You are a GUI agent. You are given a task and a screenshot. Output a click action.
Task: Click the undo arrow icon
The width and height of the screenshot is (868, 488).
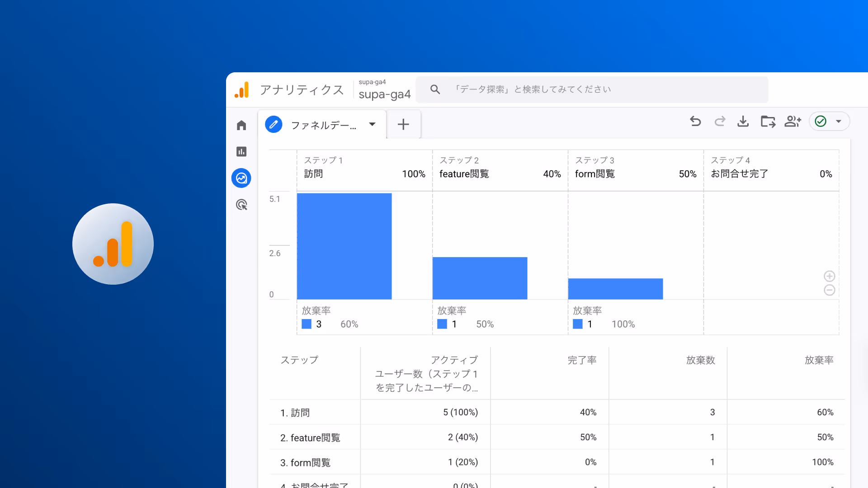point(695,121)
